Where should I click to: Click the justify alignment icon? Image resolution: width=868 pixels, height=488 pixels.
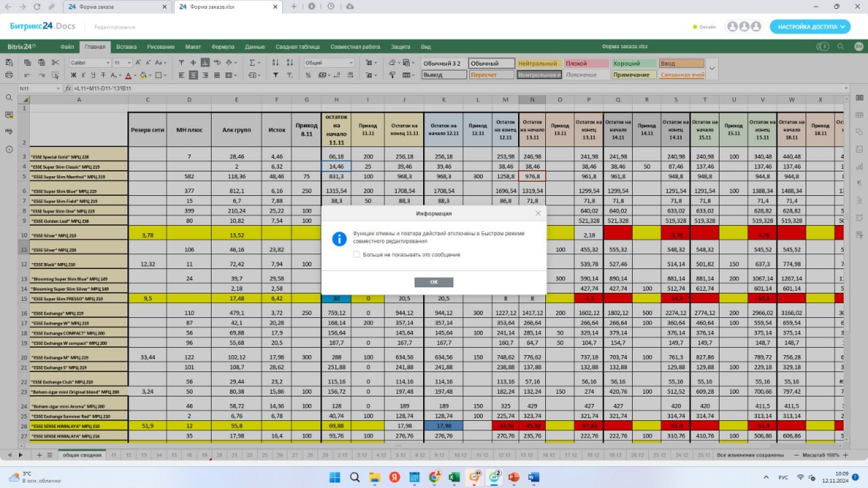218,75
